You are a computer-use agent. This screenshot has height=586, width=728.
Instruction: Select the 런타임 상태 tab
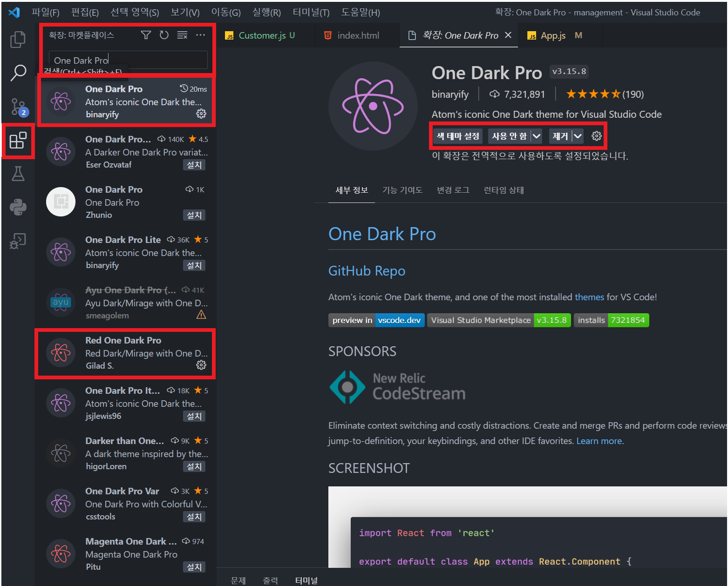pos(504,190)
